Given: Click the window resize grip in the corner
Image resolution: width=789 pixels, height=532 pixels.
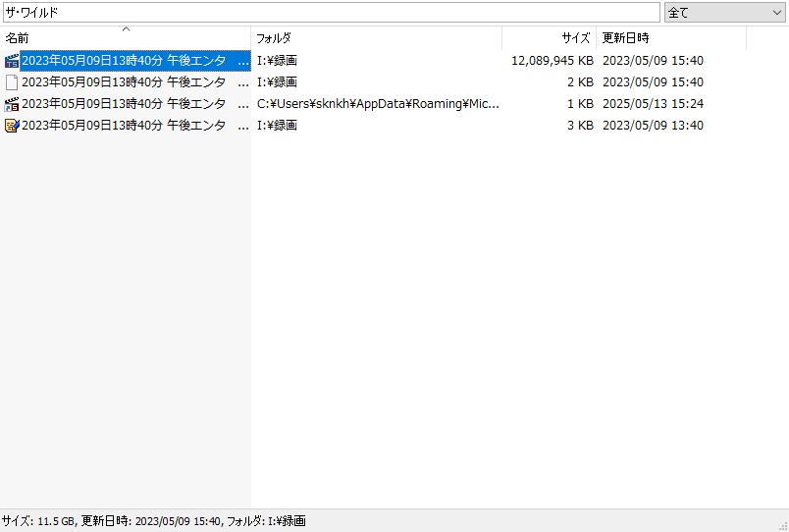Looking at the screenshot, I should (782, 525).
